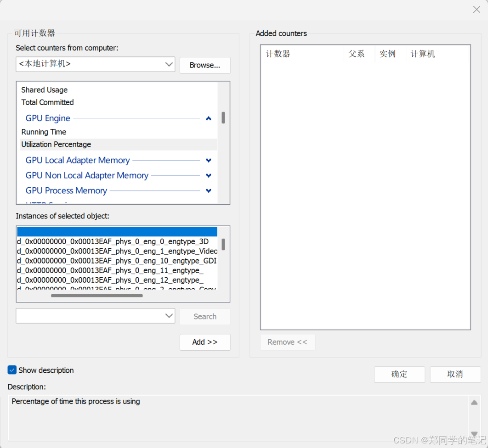Click the GPU Local Adapter Memory label
Image resolution: width=488 pixels, height=448 pixels.
78,160
